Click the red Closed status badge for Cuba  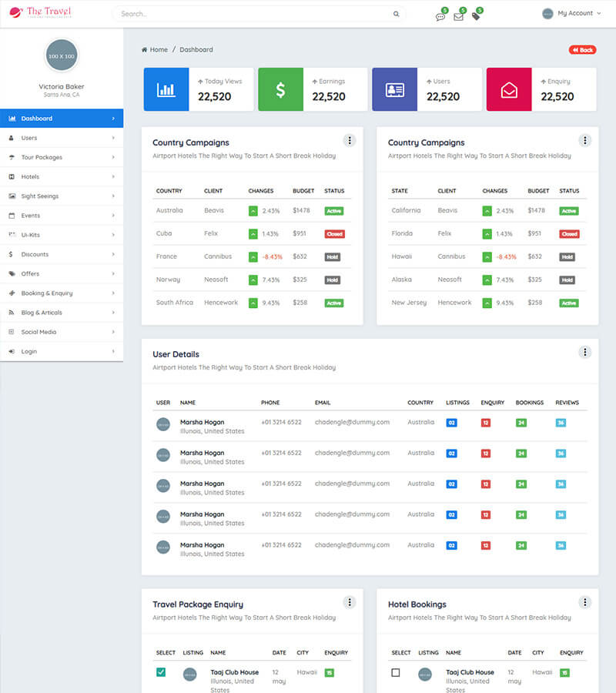(x=334, y=234)
